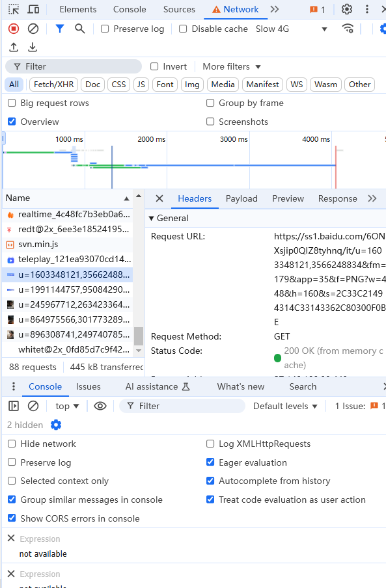Uncheck Eager evaluation checkbox
The width and height of the screenshot is (386, 588).
coord(210,462)
